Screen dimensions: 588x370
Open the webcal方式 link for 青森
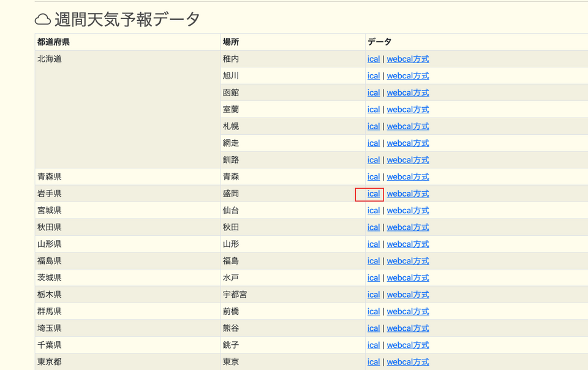408,177
